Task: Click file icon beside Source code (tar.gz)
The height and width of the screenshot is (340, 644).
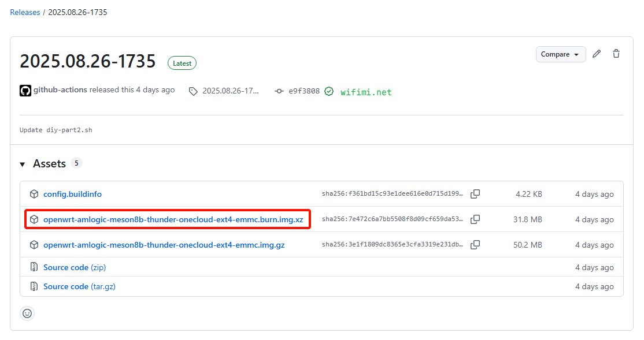Action: coord(34,286)
